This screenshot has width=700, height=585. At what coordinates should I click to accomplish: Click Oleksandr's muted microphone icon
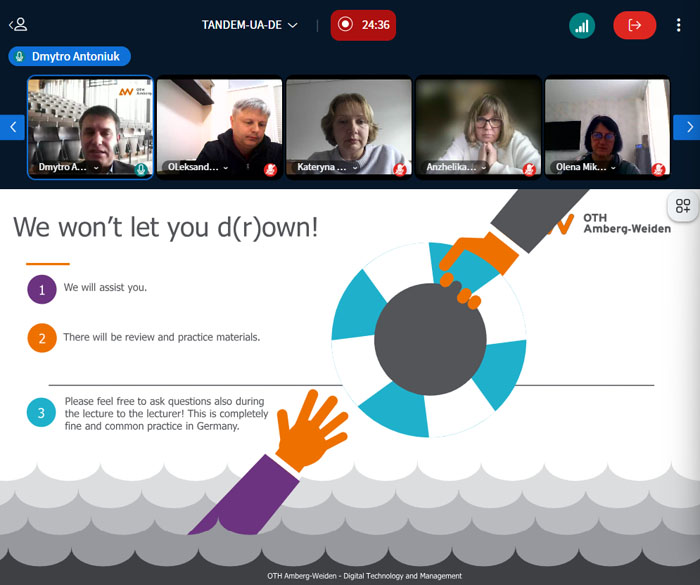tap(270, 169)
